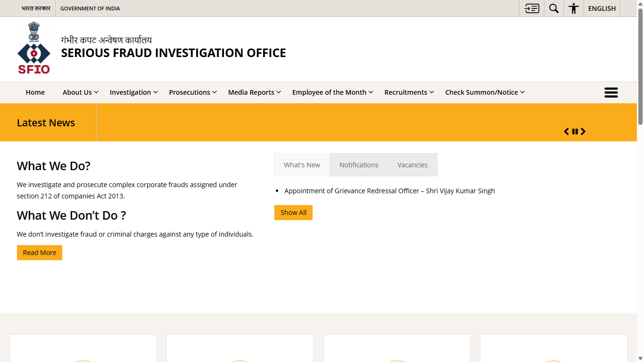Open accessibility options icon

tap(574, 8)
